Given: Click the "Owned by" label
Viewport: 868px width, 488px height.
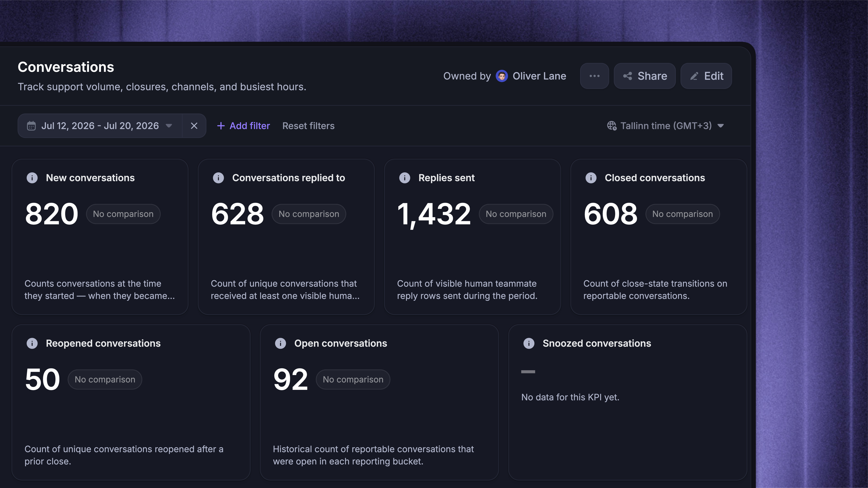Looking at the screenshot, I should [467, 76].
